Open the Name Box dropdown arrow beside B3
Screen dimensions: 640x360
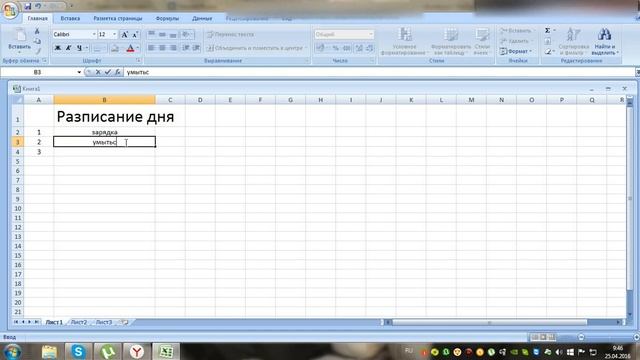tap(79, 72)
